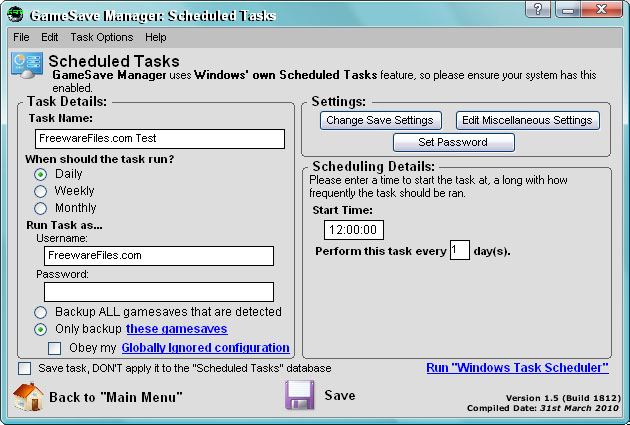Screen dimensions: 630x425
Task: Select the Weekly radio option
Action: [40, 191]
